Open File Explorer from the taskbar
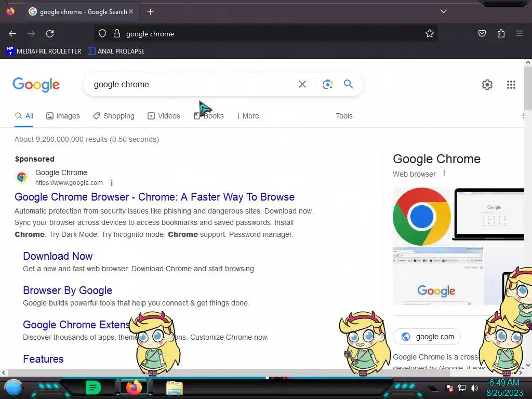Screen dimensions: 532x399 [175, 388]
